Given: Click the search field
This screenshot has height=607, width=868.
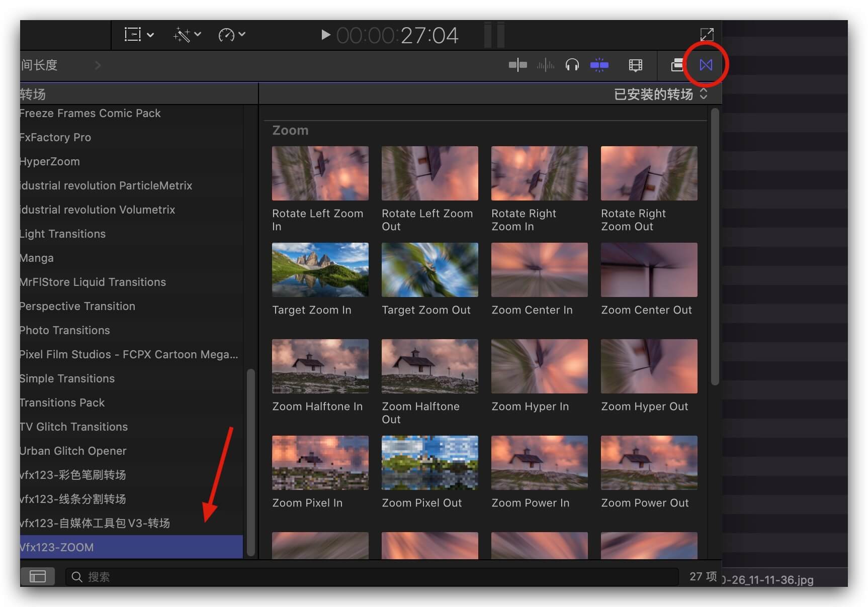Looking at the screenshot, I should click(372, 577).
